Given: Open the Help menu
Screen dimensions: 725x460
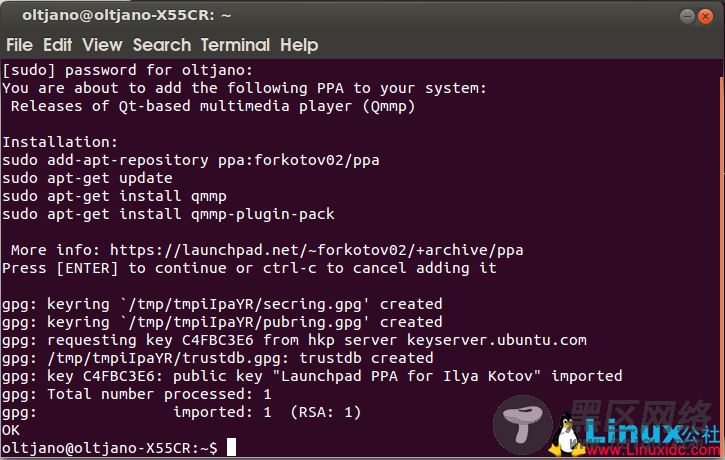Looking at the screenshot, I should (299, 45).
